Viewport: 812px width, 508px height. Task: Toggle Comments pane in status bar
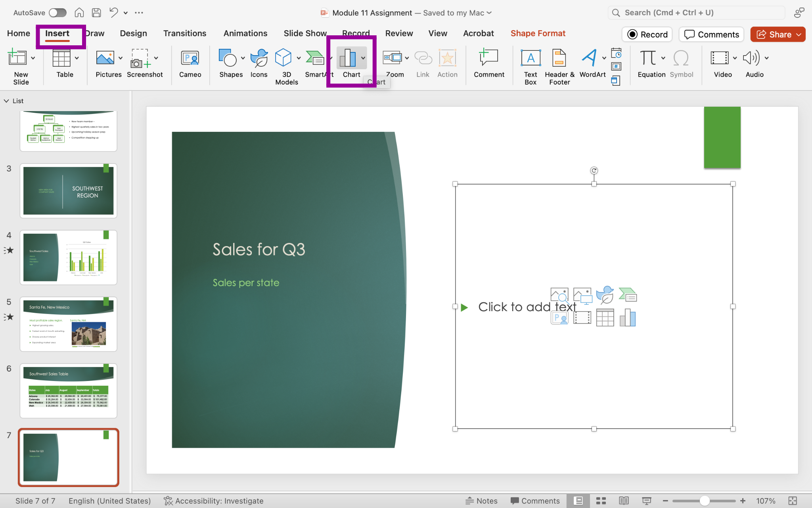point(535,501)
